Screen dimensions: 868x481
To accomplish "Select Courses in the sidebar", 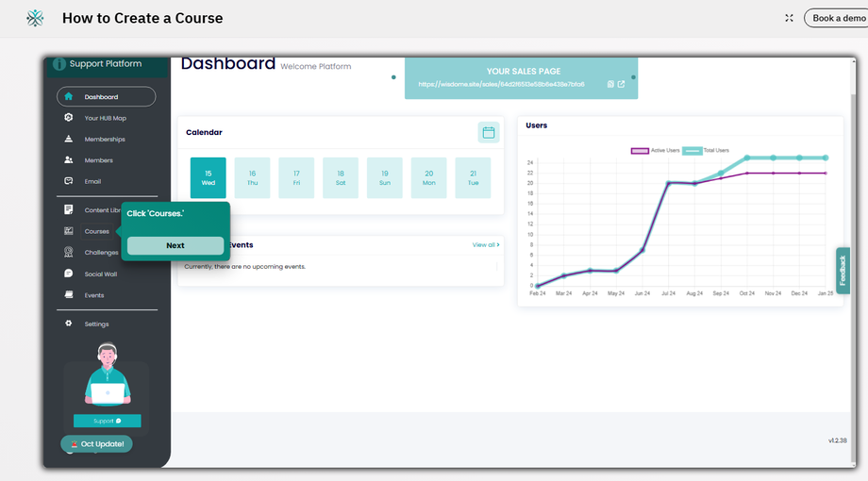I will 96,231.
